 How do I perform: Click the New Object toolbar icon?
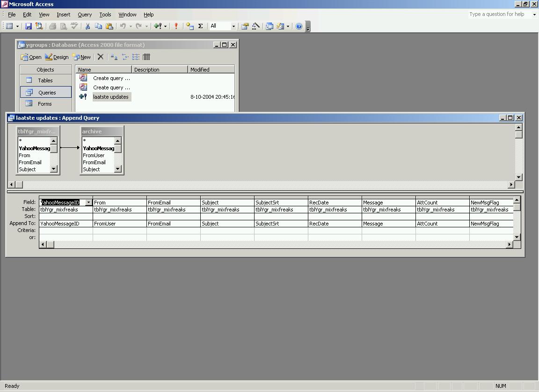[x=281, y=26]
